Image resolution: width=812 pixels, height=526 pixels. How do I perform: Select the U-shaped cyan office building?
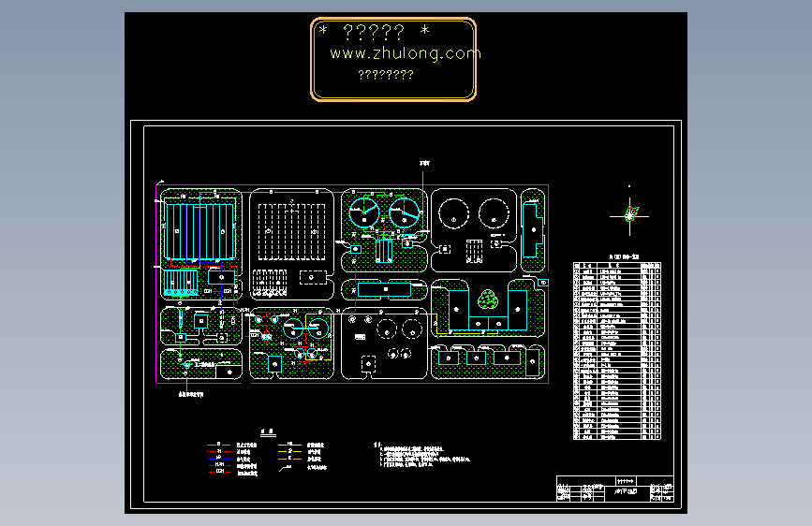[x=488, y=311]
